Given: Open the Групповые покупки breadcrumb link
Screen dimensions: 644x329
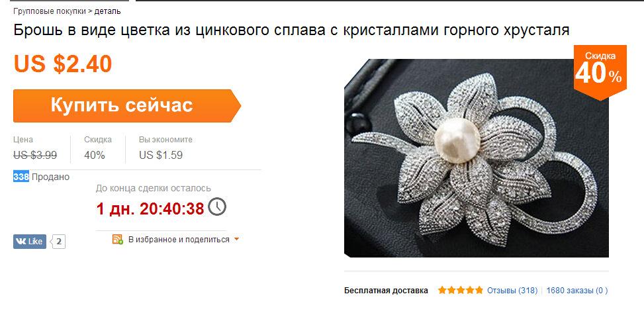Looking at the screenshot, I should 50,11.
